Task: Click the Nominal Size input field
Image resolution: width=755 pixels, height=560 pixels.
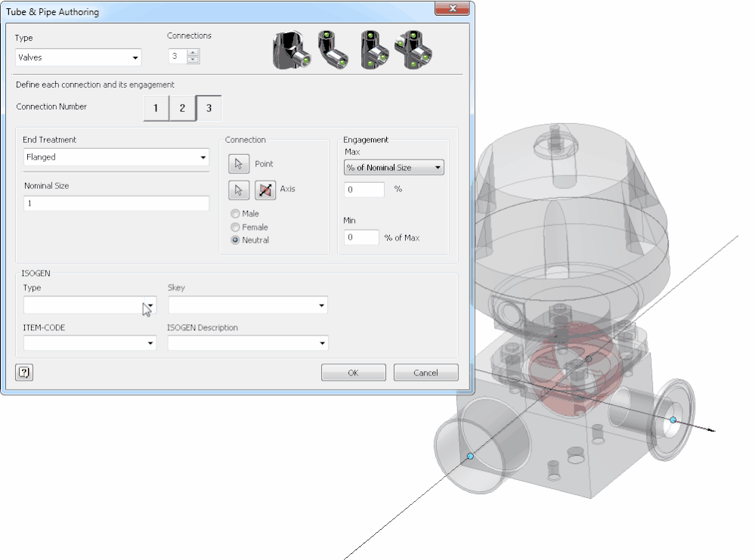Action: click(116, 203)
